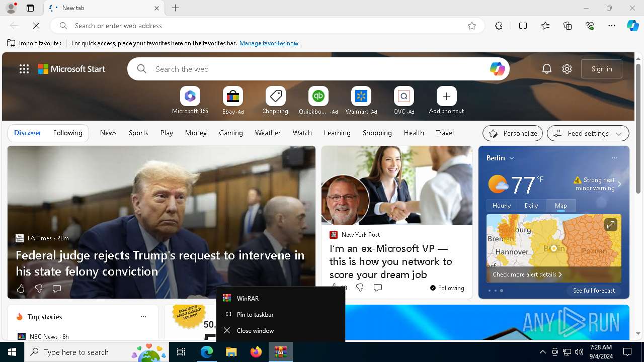
Task: Open comments on Trump news story
Action: tap(57, 289)
